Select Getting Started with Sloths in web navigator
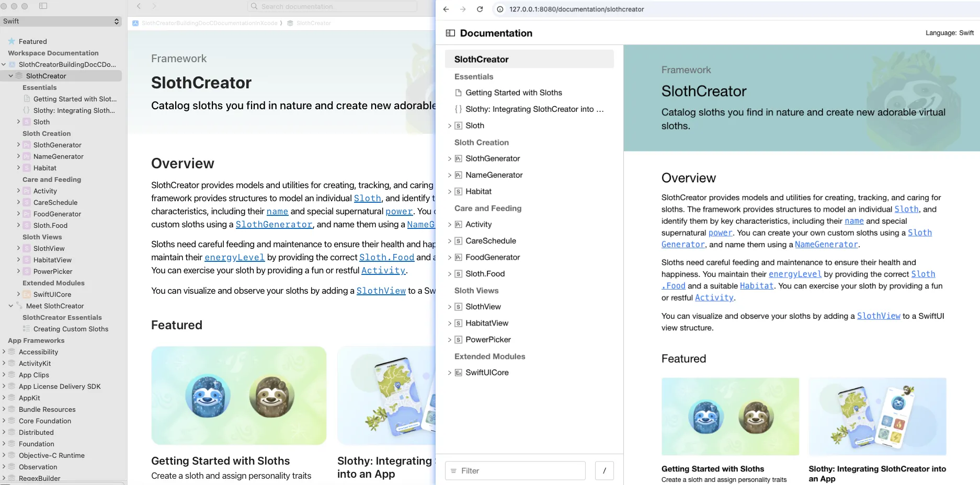 [x=514, y=93]
